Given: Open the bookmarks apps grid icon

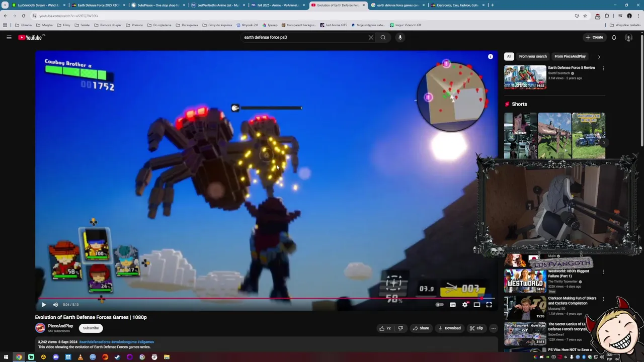Looking at the screenshot, I should click(5, 25).
